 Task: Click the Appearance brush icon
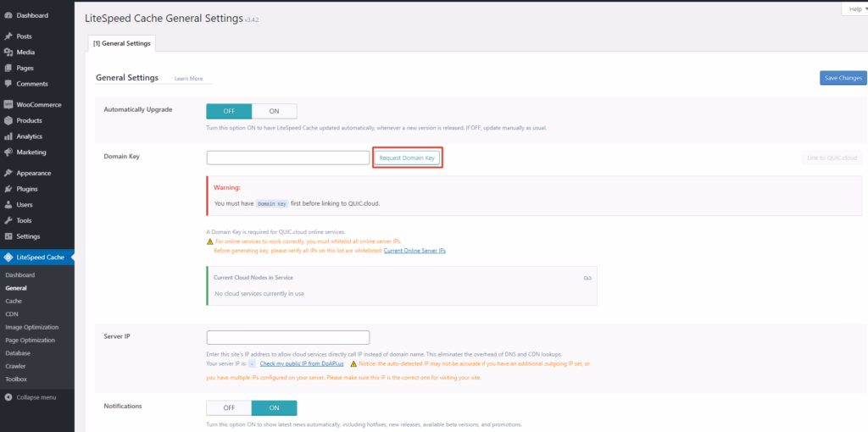[8, 173]
